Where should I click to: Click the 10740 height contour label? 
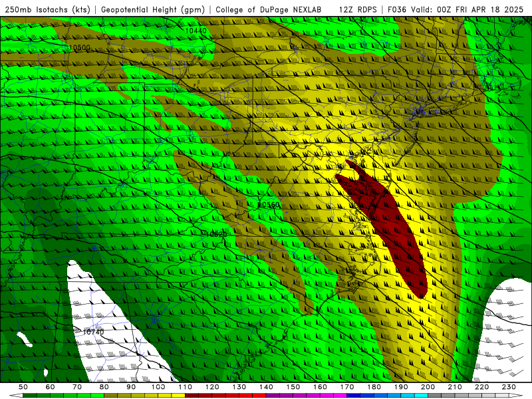tap(93, 332)
